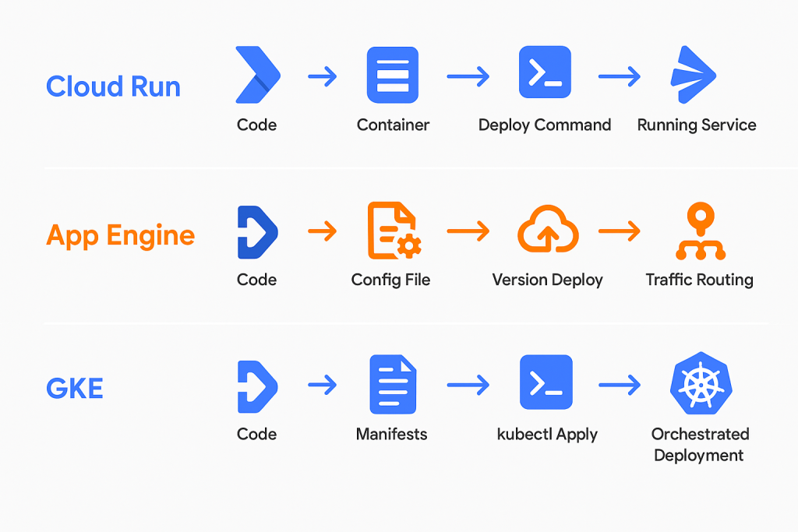798x532 pixels.
Task: Select the Manifests document icon
Action: 391,382
